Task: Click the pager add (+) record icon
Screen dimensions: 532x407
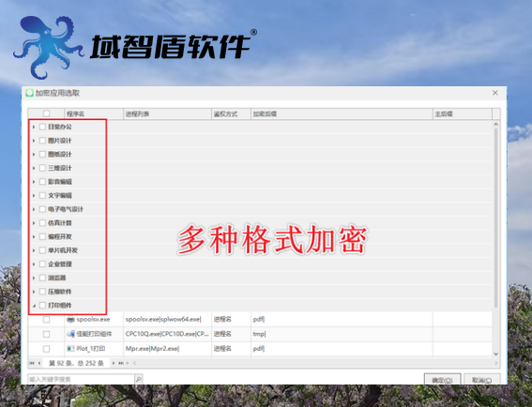Action: coord(128,363)
